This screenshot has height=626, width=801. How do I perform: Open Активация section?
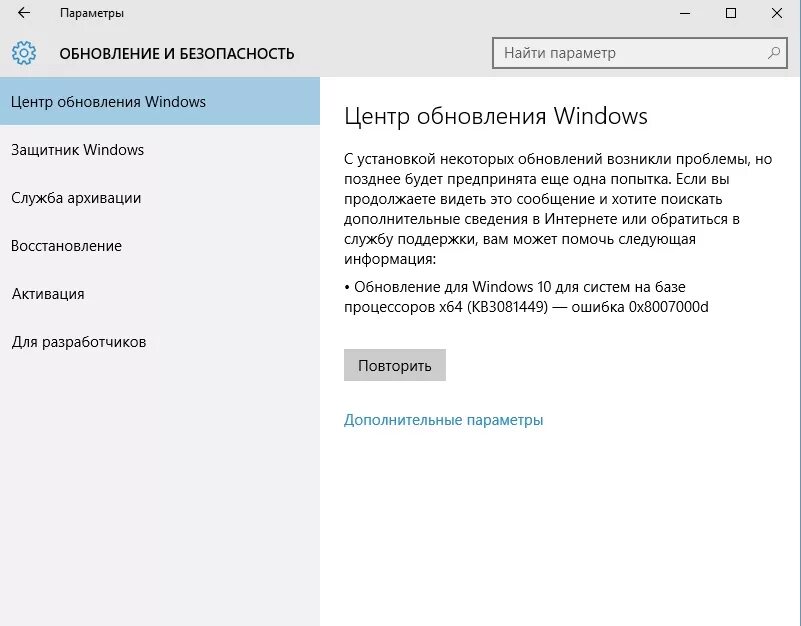coord(160,294)
